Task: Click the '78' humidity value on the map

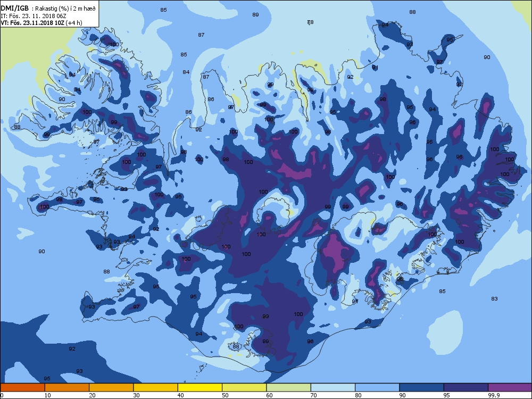Action: pos(311,22)
